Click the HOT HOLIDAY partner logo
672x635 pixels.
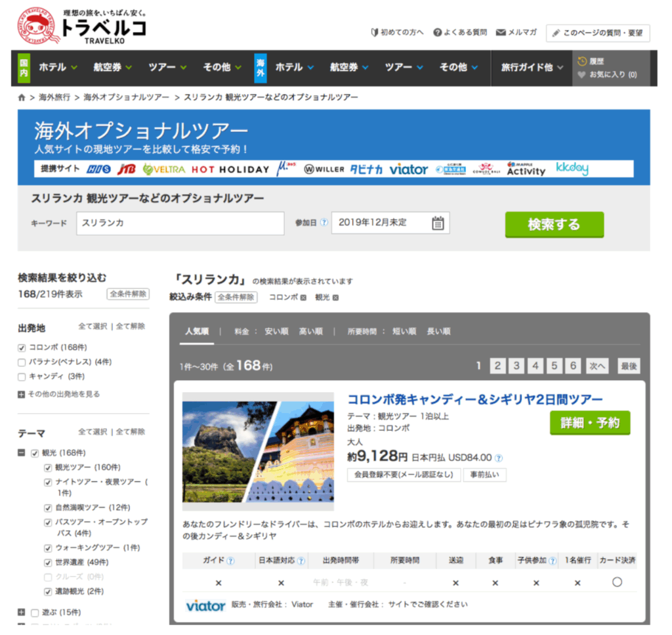230,169
